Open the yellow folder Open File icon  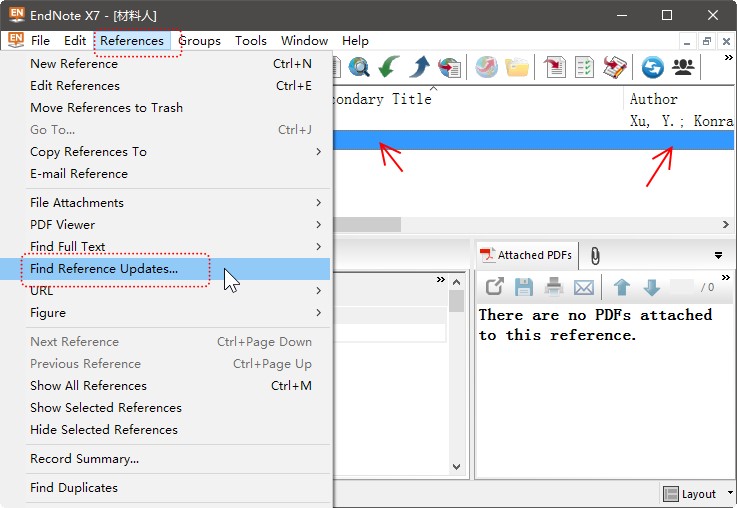(517, 67)
